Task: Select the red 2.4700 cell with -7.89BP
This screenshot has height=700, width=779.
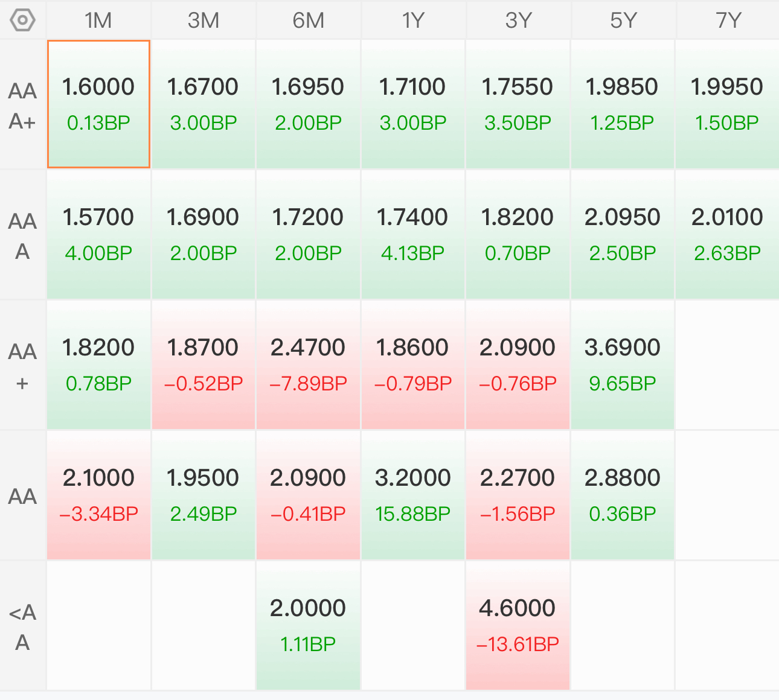Action: (308, 364)
